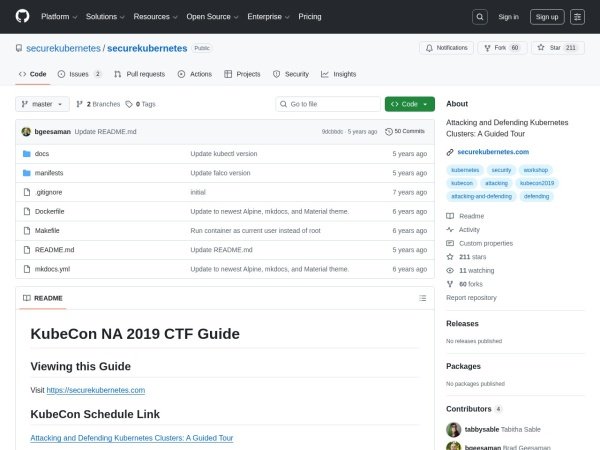
Task: Switch to the Actions tab
Action: [195, 74]
